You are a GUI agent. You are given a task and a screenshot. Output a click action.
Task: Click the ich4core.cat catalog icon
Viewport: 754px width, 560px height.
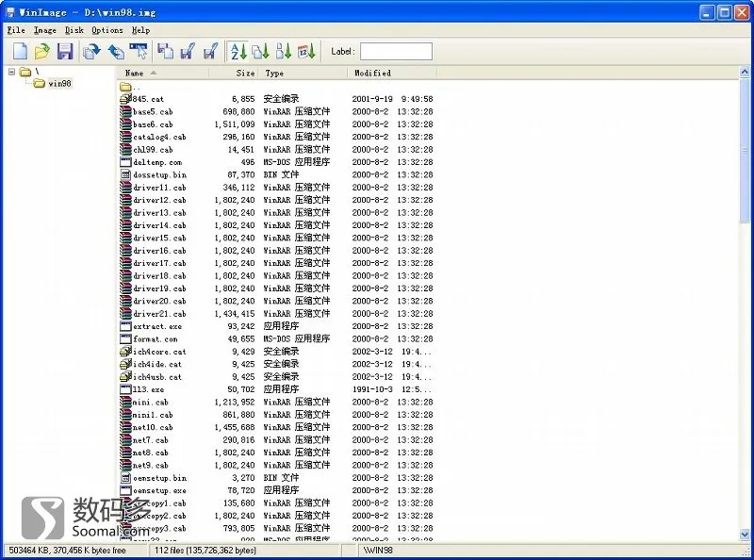coord(125,352)
